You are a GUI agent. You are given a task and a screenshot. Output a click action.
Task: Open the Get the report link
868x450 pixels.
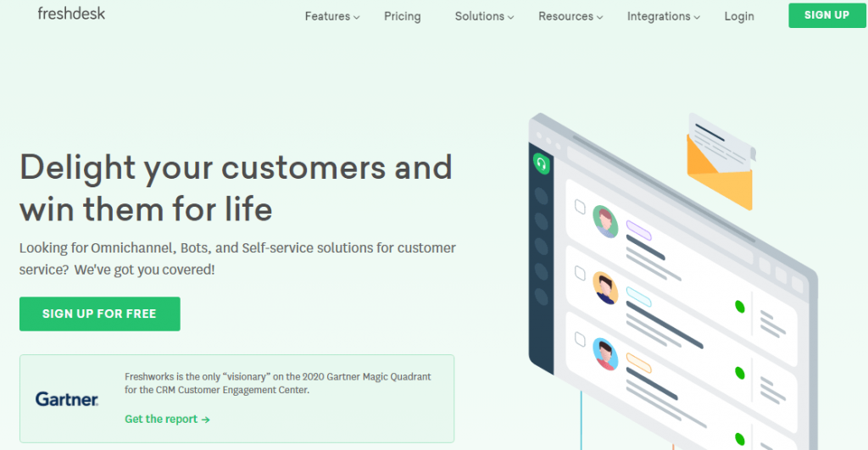(x=167, y=419)
